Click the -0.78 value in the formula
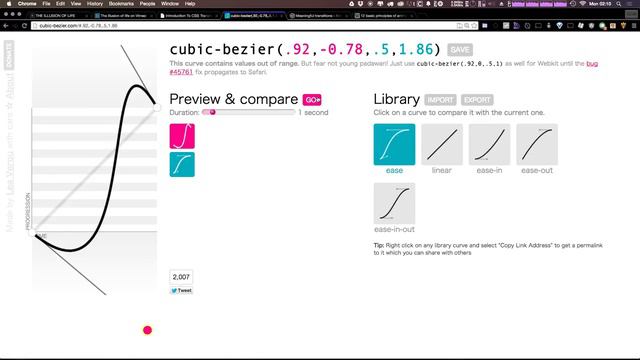 coord(341,49)
